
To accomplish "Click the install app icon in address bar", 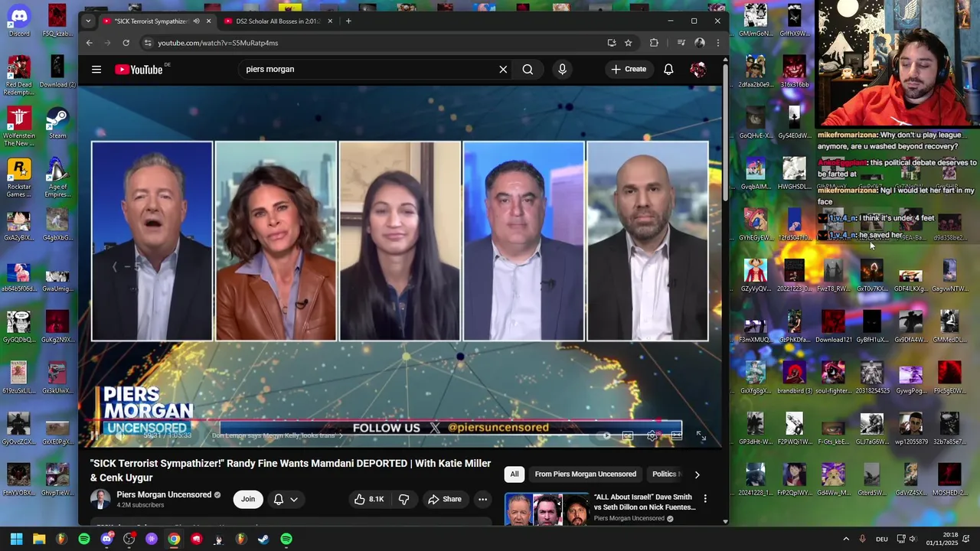I will 611,43.
